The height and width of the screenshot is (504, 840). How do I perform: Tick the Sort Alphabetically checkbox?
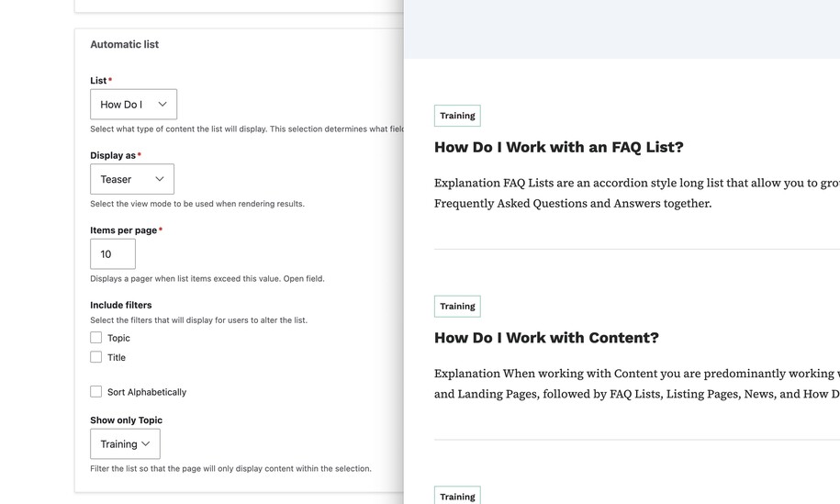(95, 391)
